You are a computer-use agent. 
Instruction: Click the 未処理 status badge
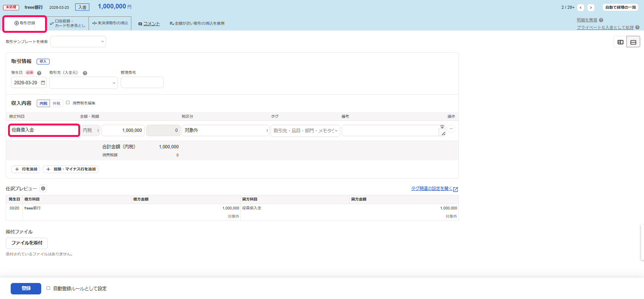click(x=11, y=7)
